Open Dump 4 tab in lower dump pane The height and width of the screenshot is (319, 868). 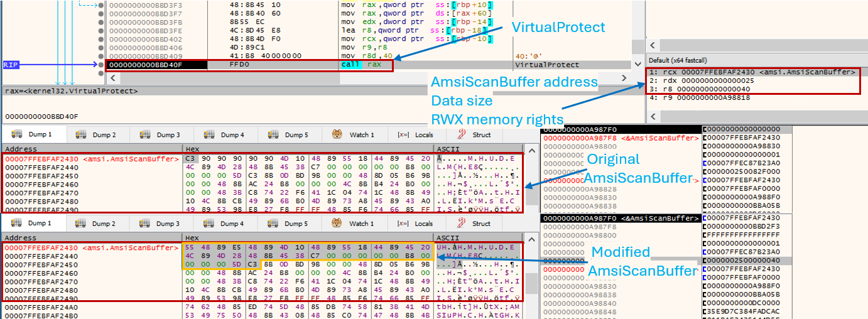coord(224,223)
